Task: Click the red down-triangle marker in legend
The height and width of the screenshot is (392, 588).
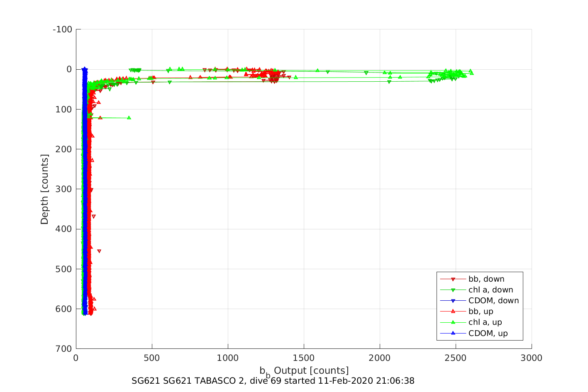Action: click(453, 279)
